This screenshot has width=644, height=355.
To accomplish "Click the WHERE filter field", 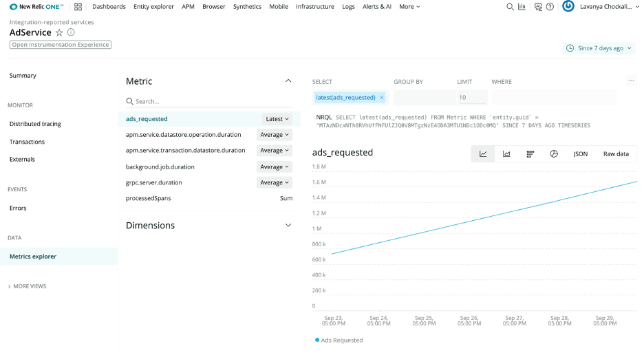I will click(555, 98).
